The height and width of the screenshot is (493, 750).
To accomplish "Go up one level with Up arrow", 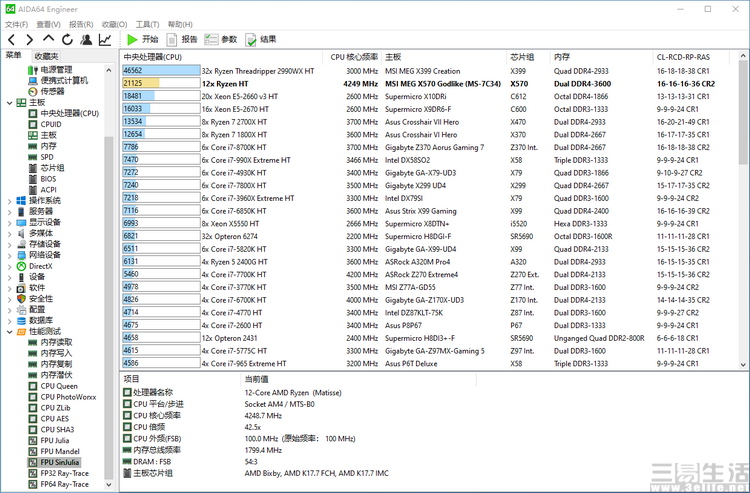I will (x=48, y=39).
